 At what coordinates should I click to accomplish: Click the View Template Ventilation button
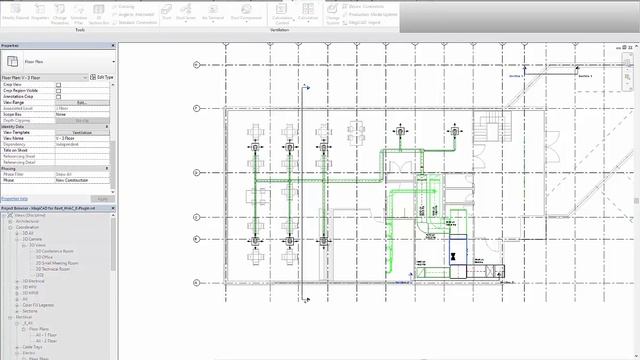point(82,133)
